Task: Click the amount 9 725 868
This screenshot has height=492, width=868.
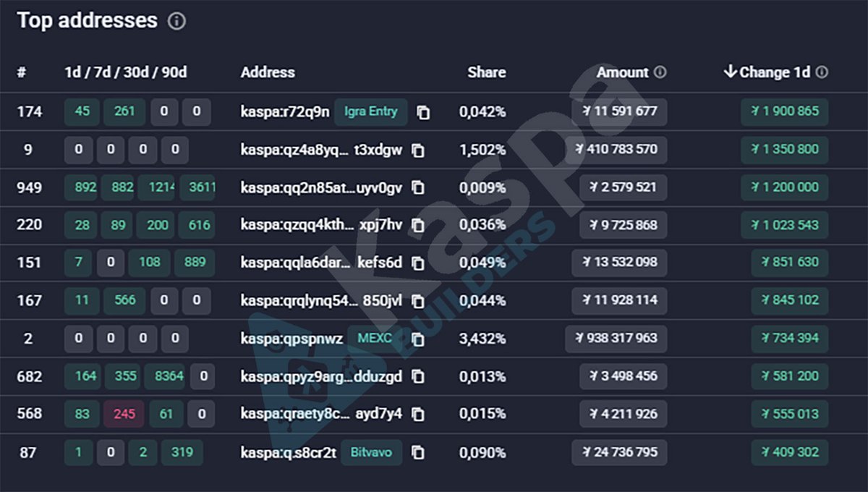Action: point(624,225)
